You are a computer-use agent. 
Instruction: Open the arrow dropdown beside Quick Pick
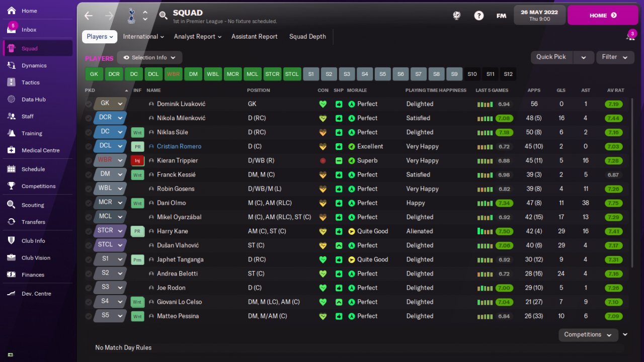[x=584, y=57]
